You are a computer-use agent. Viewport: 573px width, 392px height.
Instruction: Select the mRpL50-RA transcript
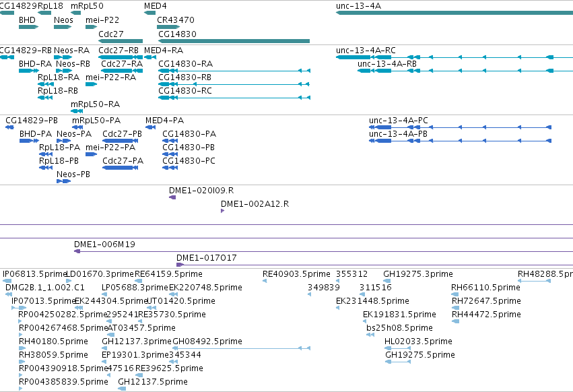pyautogui.click(x=77, y=111)
